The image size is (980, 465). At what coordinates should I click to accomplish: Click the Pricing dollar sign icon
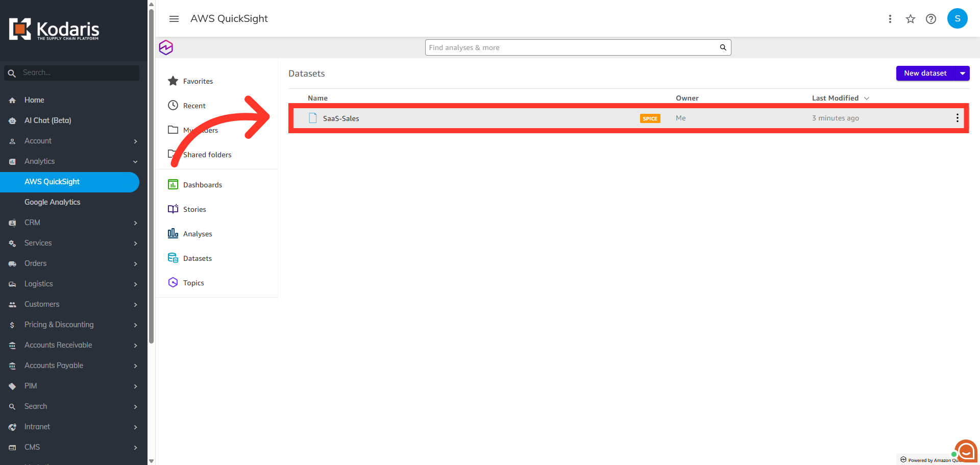(12, 325)
